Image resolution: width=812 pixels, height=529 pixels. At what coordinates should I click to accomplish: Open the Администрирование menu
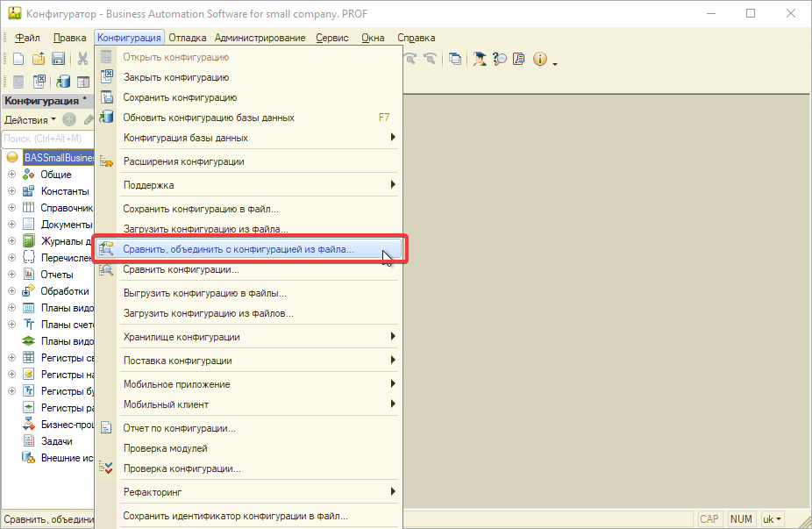260,38
